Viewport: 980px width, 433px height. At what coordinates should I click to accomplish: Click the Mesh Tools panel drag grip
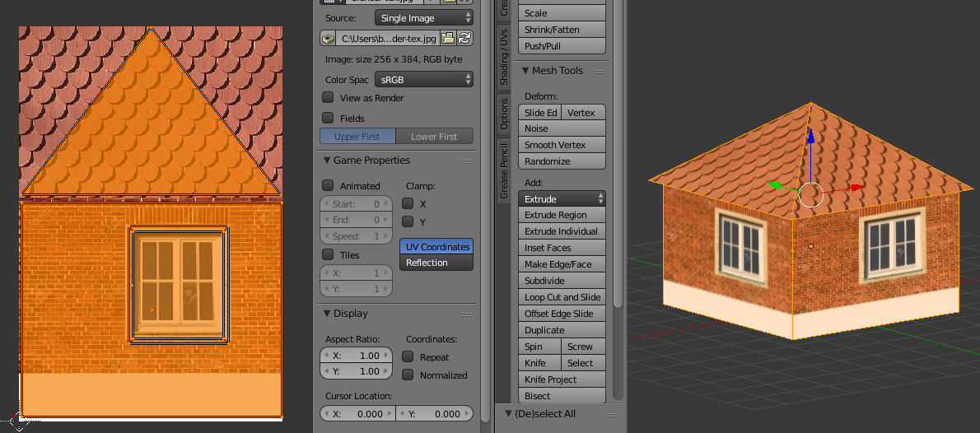click(600, 72)
